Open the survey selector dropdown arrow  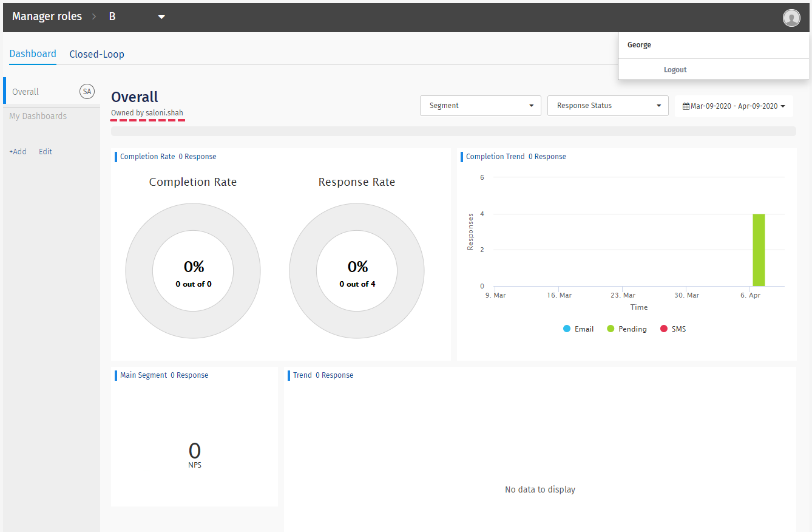(161, 17)
